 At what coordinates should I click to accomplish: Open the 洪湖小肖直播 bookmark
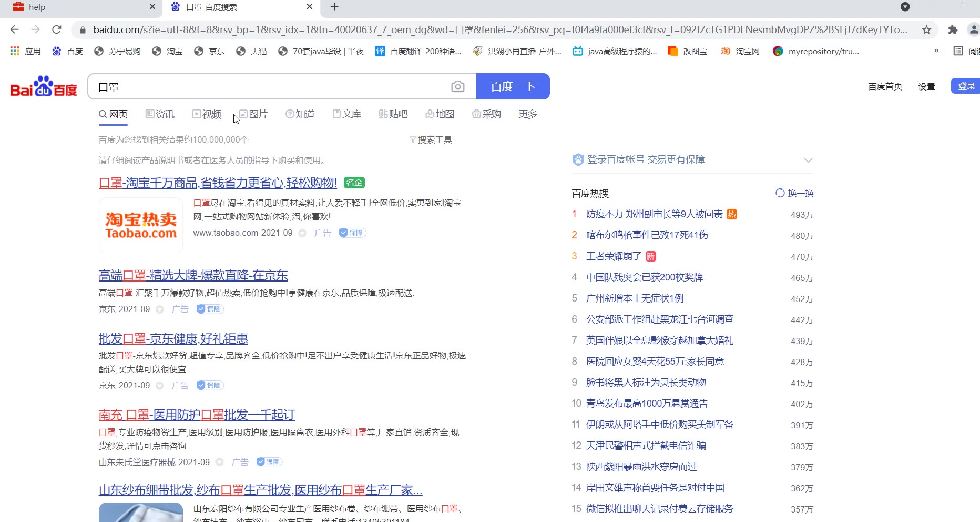(517, 51)
